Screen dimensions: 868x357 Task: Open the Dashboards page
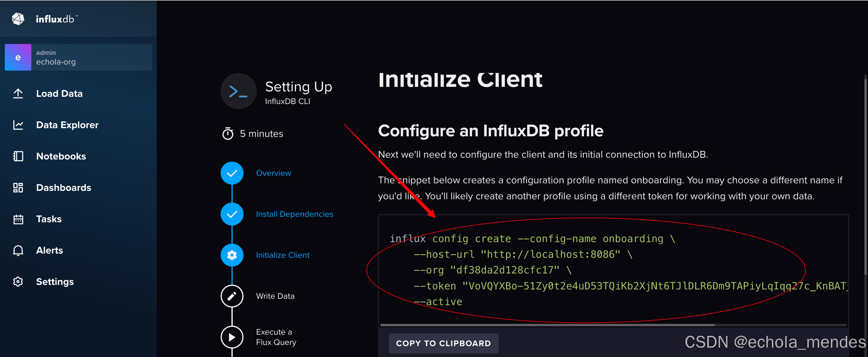pyautogui.click(x=64, y=188)
